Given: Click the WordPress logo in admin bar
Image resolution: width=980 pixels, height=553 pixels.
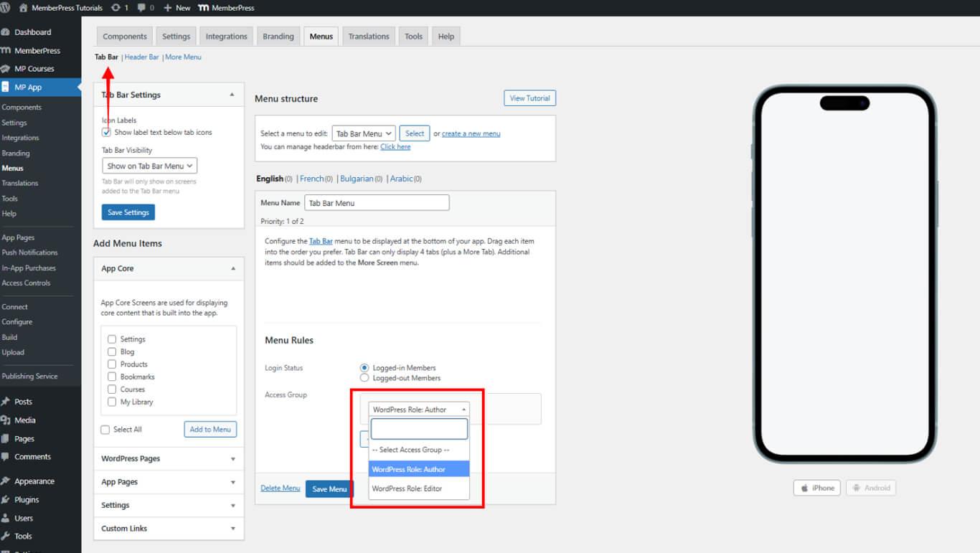Looking at the screenshot, I should pyautogui.click(x=6, y=8).
